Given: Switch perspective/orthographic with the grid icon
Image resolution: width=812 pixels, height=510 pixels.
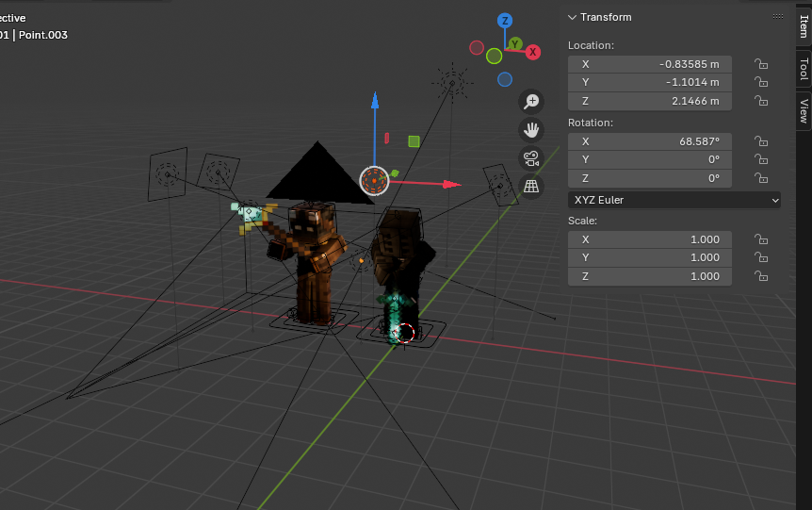Looking at the screenshot, I should click(531, 186).
